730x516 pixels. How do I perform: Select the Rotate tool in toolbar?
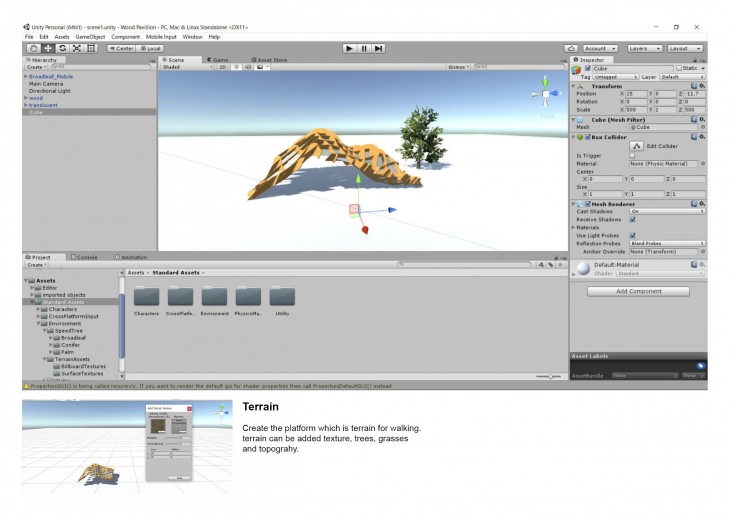coord(62,48)
